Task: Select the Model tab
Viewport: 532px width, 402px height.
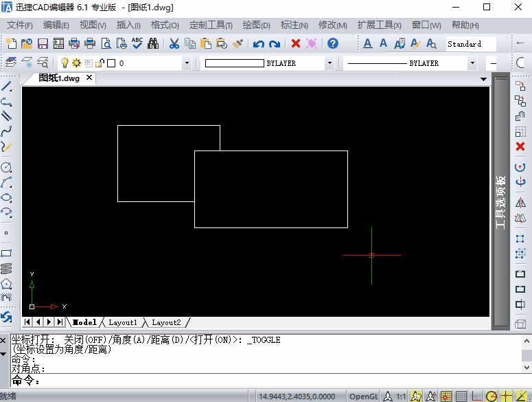Action: tap(84, 322)
